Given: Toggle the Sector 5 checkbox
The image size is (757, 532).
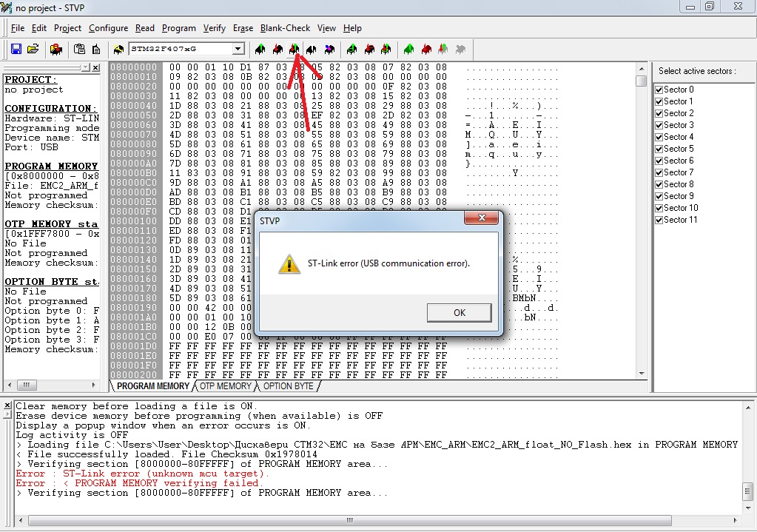Looking at the screenshot, I should pyautogui.click(x=659, y=149).
